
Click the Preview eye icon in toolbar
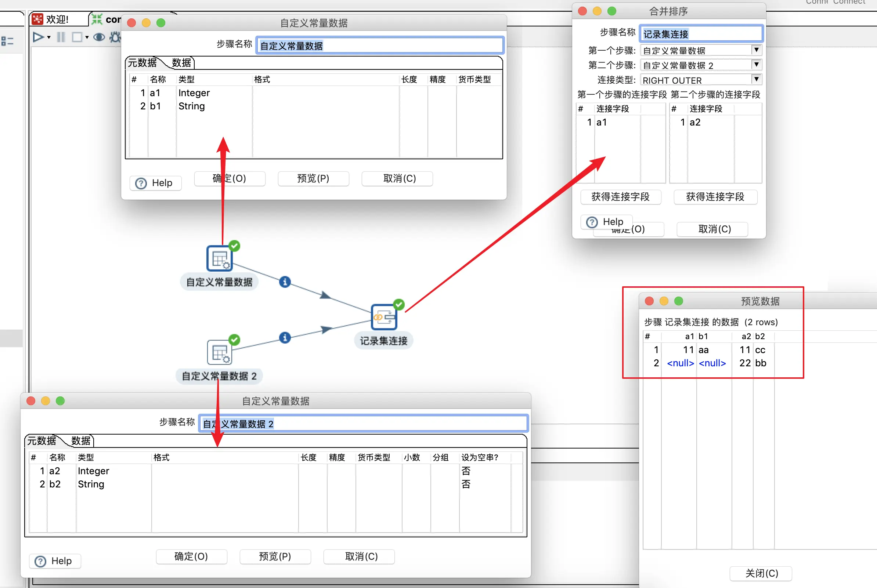tap(99, 37)
